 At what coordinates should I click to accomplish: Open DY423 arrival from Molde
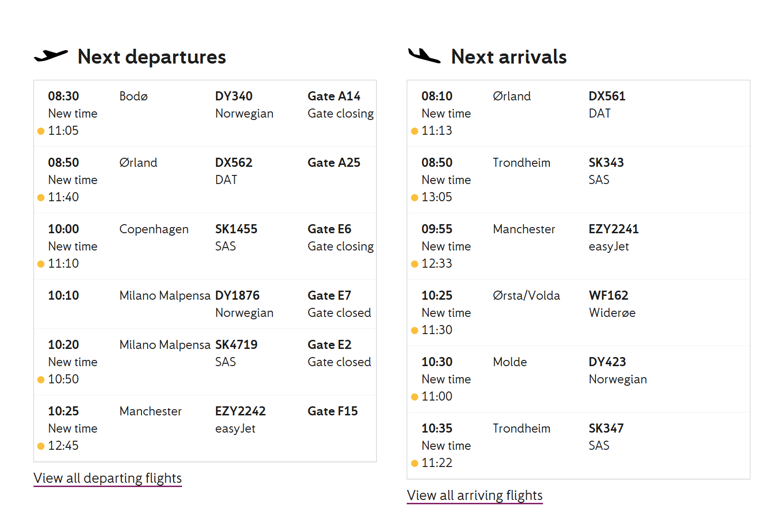[578, 379]
